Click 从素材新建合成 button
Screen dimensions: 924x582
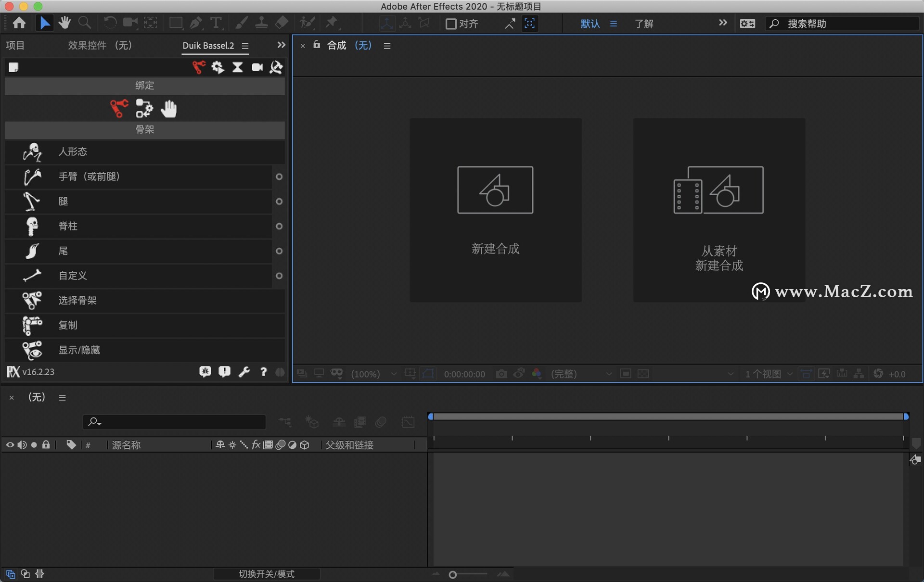coord(719,210)
